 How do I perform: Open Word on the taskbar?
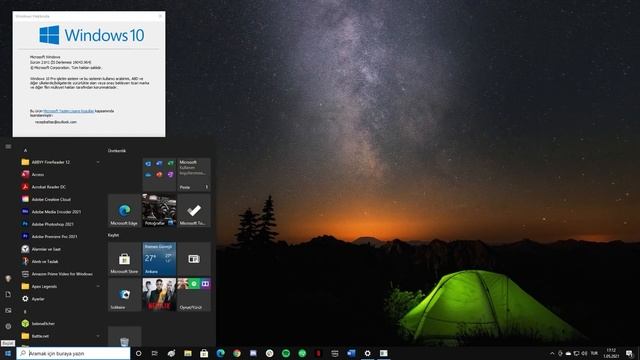[x=351, y=353]
